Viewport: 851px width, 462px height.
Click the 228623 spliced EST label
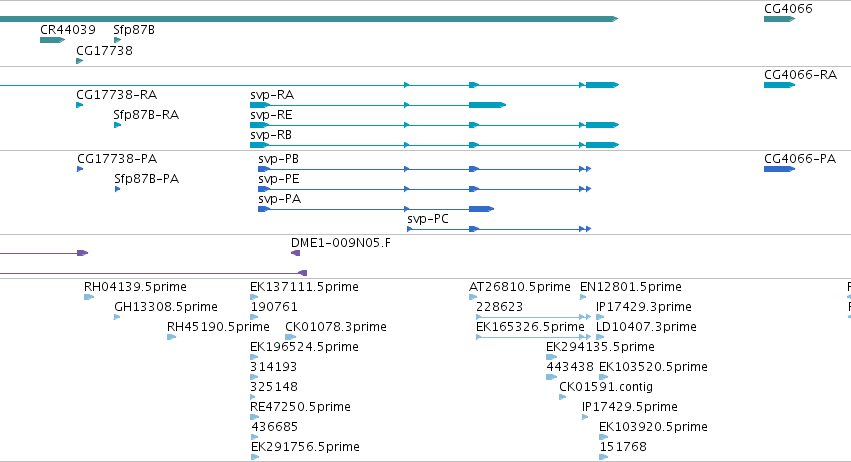[x=499, y=307]
